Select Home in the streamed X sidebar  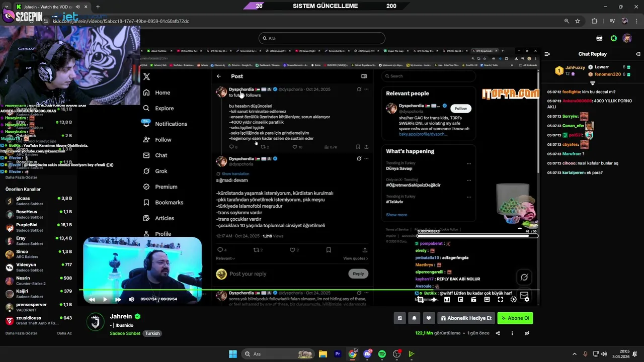point(157,93)
